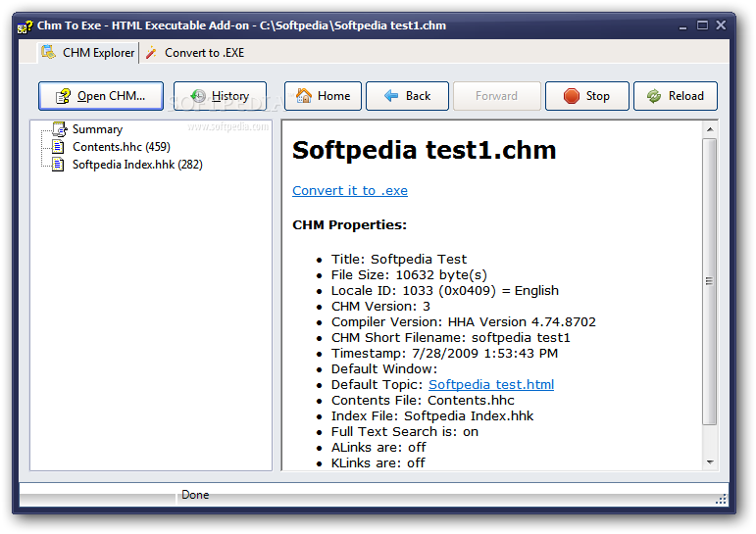756x534 pixels.
Task: Click the 'Index File: Softpedia Index.hhk' line
Action: click(x=432, y=415)
